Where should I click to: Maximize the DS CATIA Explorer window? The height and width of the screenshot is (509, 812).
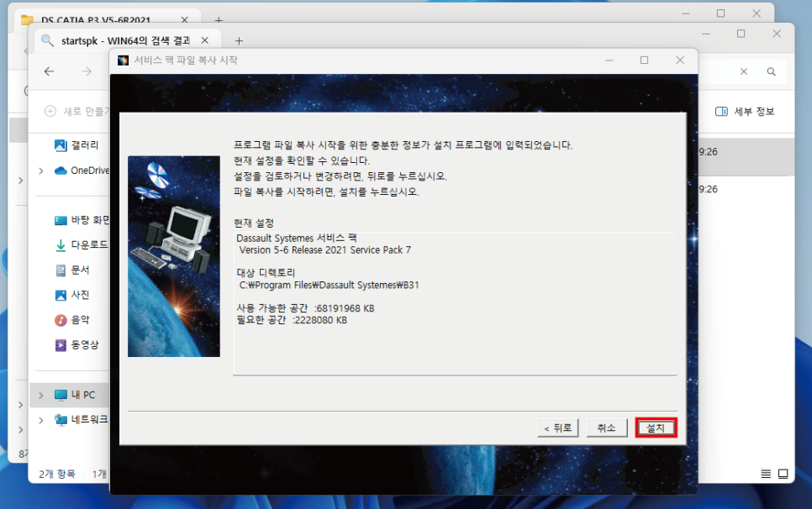coord(721,13)
